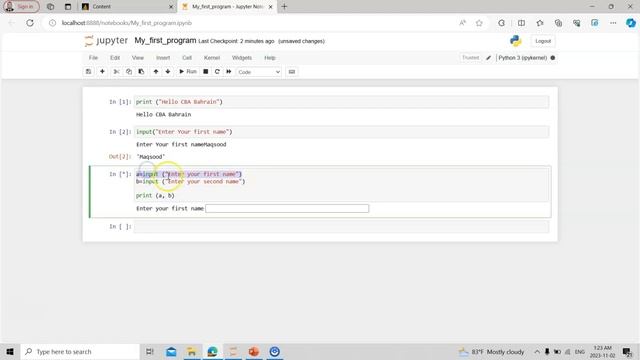Image resolution: width=640 pixels, height=360 pixels.
Task: Insert a cell below with plus icon
Action: tap(102, 72)
